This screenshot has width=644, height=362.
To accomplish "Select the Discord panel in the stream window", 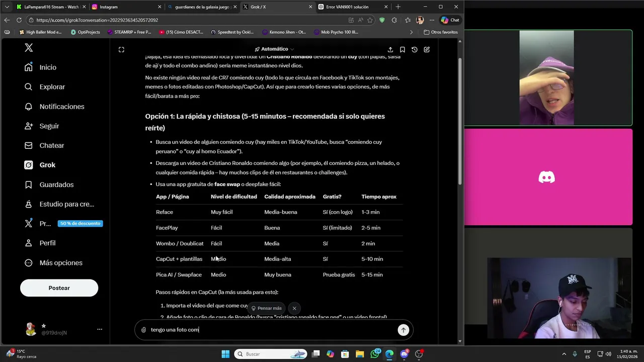I will tap(548, 177).
